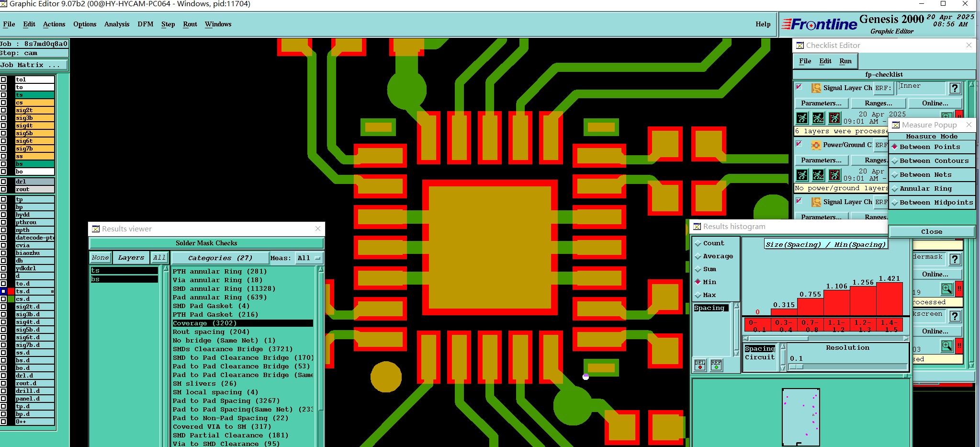Click the Results viewer window title icon
Screen dimensions: 980x447
[x=95, y=229]
